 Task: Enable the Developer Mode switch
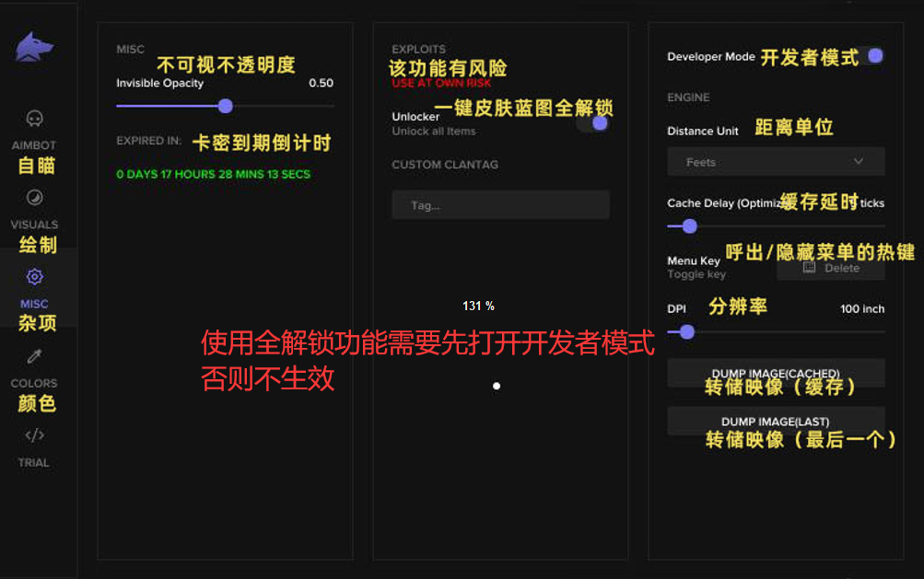click(873, 56)
